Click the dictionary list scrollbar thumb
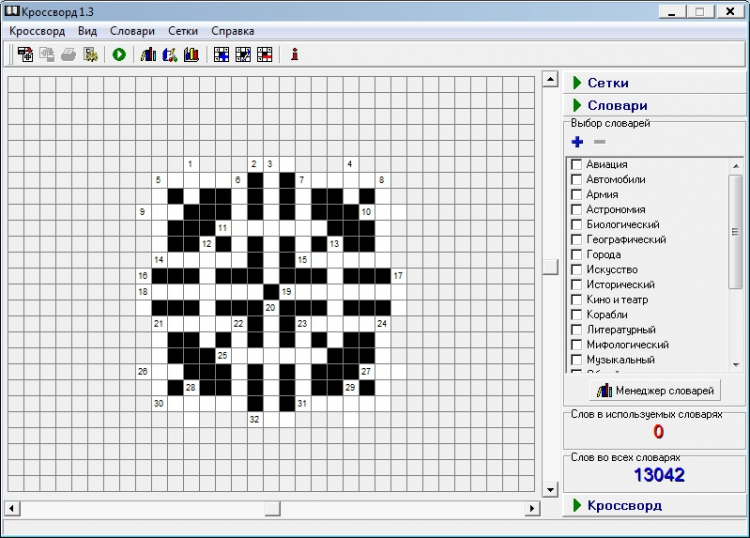The width and height of the screenshot is (750, 538). point(736,231)
